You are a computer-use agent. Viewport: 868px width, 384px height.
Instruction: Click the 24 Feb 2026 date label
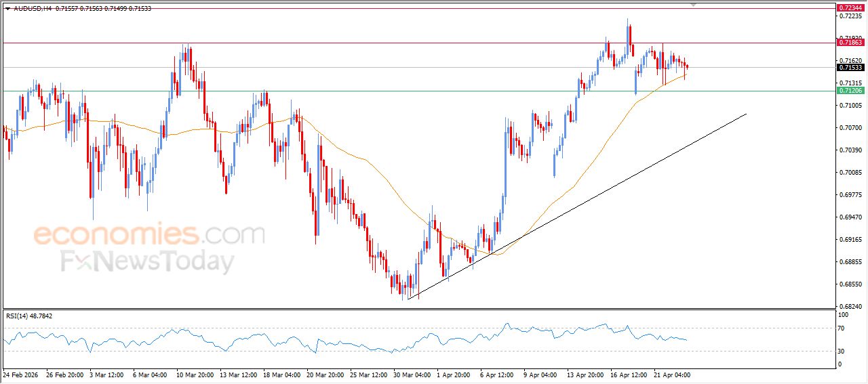tap(21, 374)
